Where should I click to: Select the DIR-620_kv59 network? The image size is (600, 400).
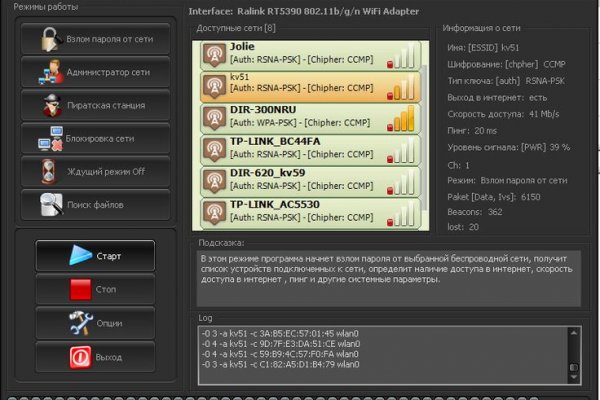click(x=300, y=181)
